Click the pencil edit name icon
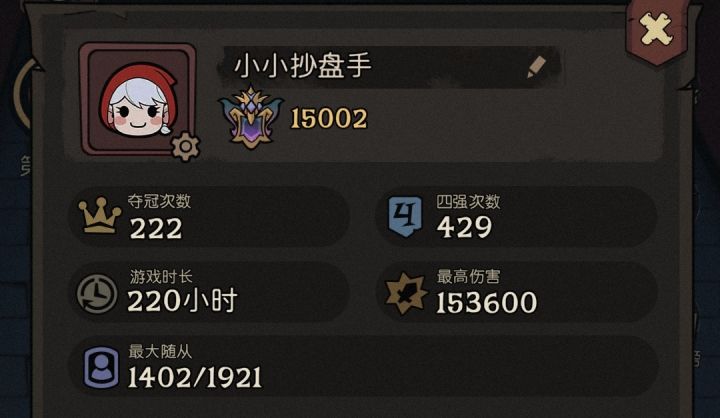 click(x=536, y=67)
